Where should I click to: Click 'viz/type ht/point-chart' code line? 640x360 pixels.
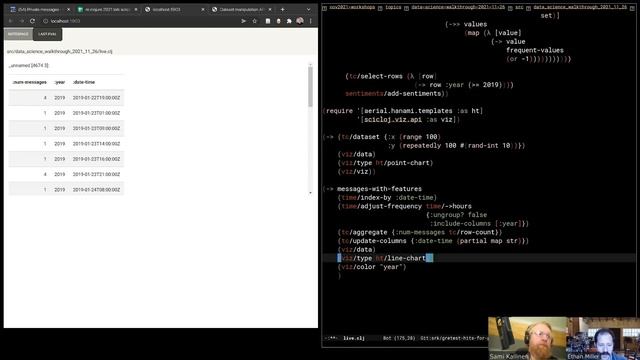click(385, 163)
